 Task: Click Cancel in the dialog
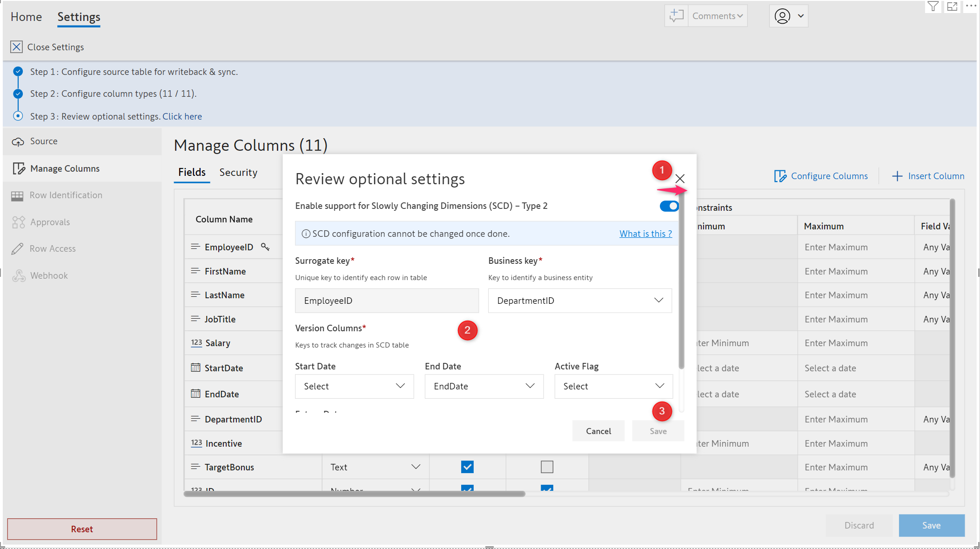click(x=598, y=431)
